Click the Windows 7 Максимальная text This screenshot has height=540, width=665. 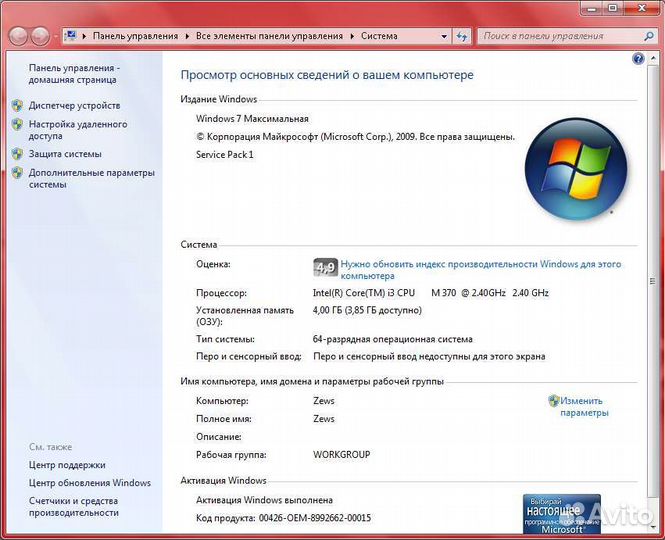pyautogui.click(x=252, y=119)
